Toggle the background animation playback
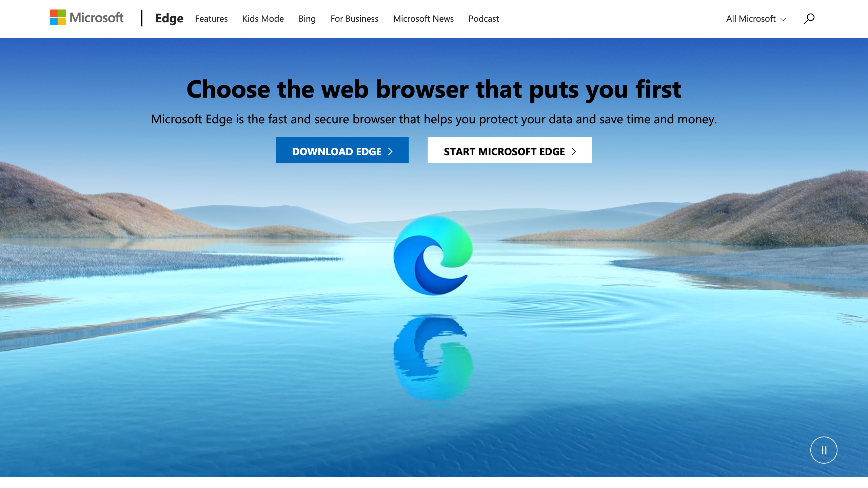The image size is (868, 488). (x=824, y=449)
